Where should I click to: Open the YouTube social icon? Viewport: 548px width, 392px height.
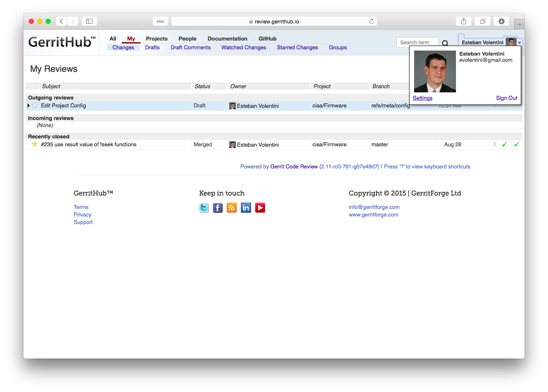260,208
